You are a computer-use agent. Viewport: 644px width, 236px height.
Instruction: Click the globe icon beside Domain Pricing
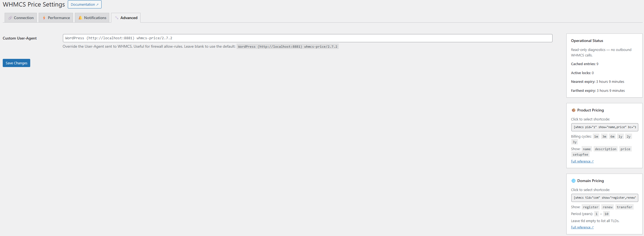[573, 181]
